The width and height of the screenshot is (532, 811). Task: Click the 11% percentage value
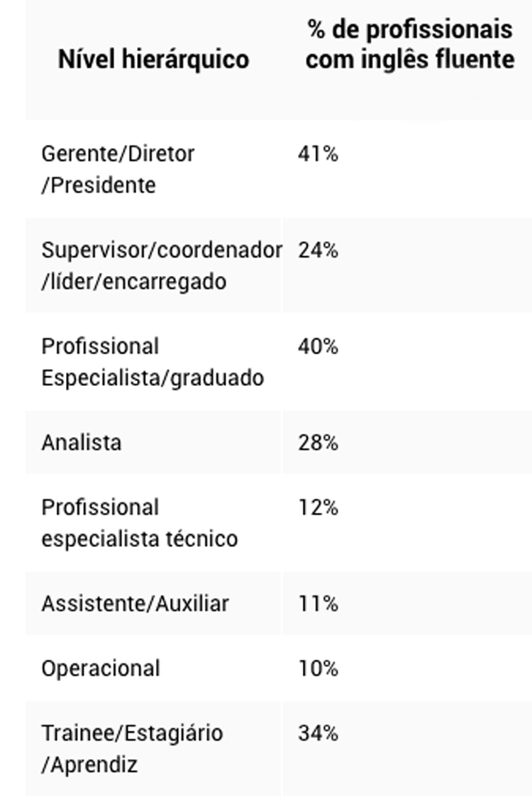pos(318,604)
